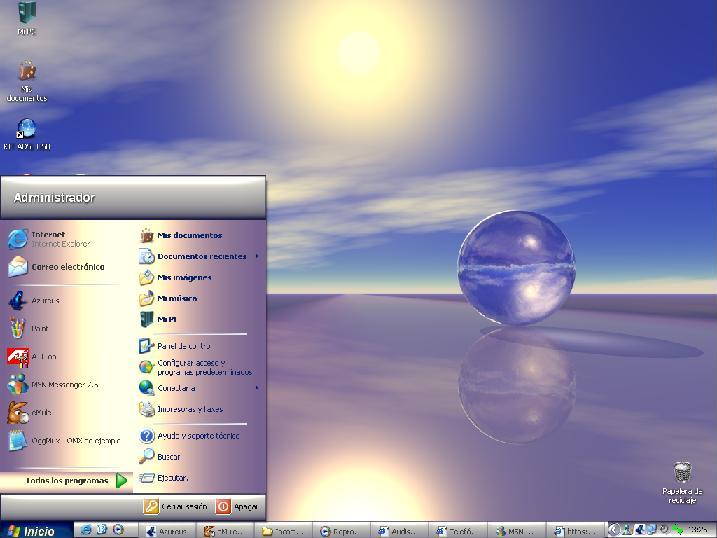Click Internet Explorer quick launch icon
717x538 pixels.
tap(85, 530)
